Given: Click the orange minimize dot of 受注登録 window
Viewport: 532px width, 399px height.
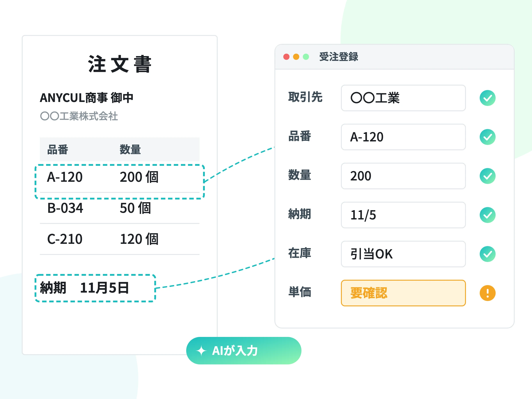Looking at the screenshot, I should coord(296,57).
